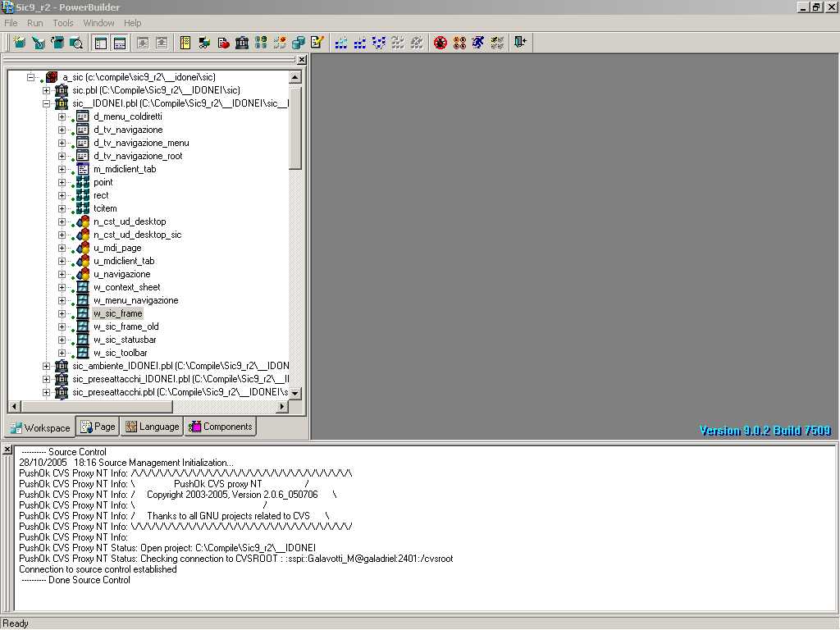Click the Exit door icon in toolbar
Screen dimensions: 840x630
(x=520, y=43)
